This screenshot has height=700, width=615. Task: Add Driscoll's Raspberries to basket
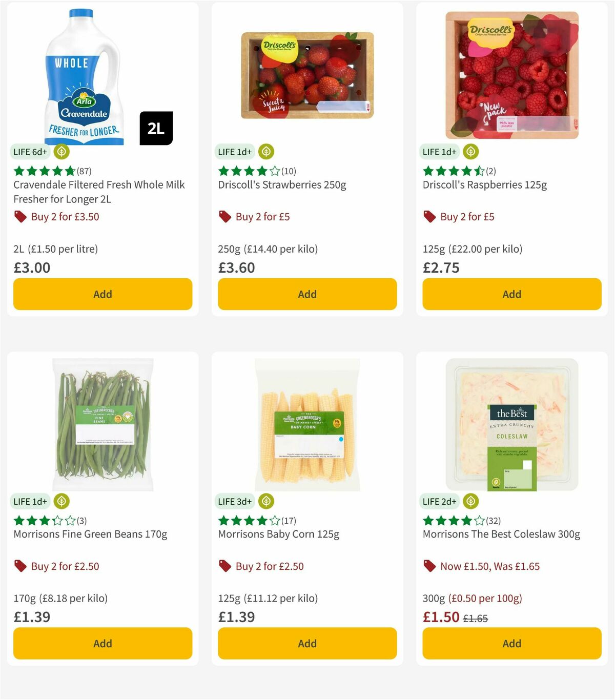coord(511,294)
